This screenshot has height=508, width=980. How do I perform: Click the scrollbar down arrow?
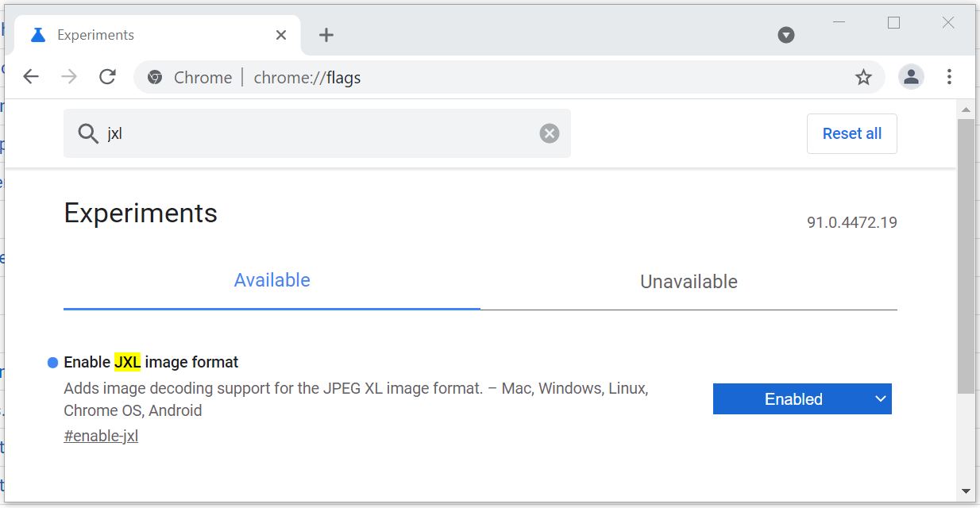(966, 492)
